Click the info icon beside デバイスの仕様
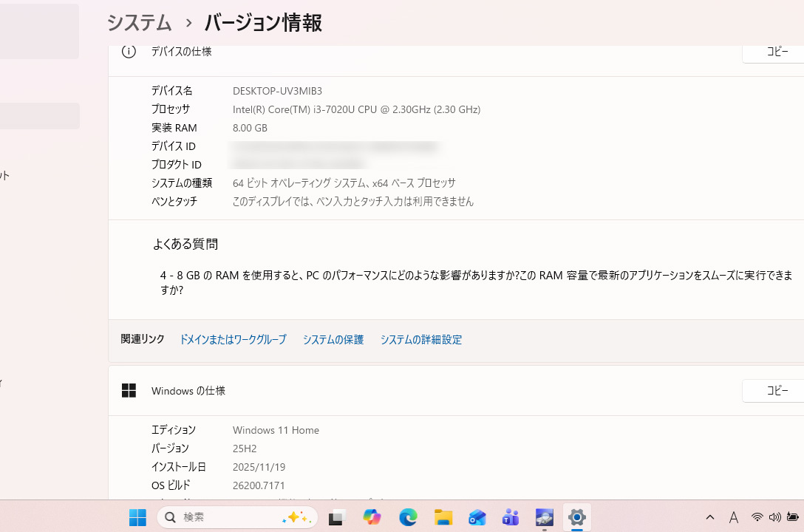The height and width of the screenshot is (532, 804). [x=129, y=52]
